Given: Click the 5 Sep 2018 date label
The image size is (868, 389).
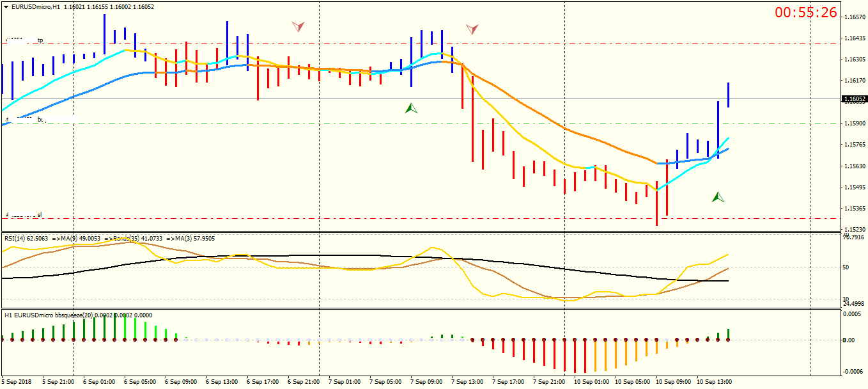Looking at the screenshot, I should click(17, 382).
